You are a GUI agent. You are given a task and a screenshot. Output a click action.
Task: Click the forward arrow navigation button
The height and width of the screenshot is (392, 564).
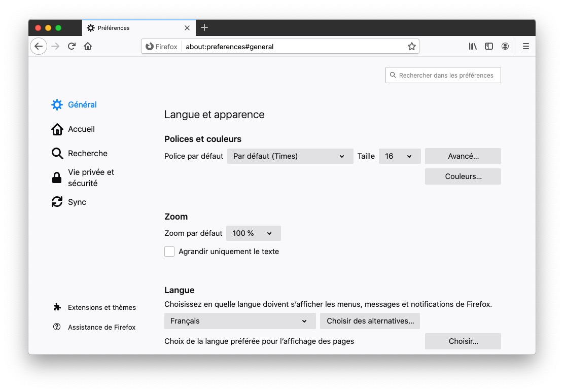coord(55,46)
